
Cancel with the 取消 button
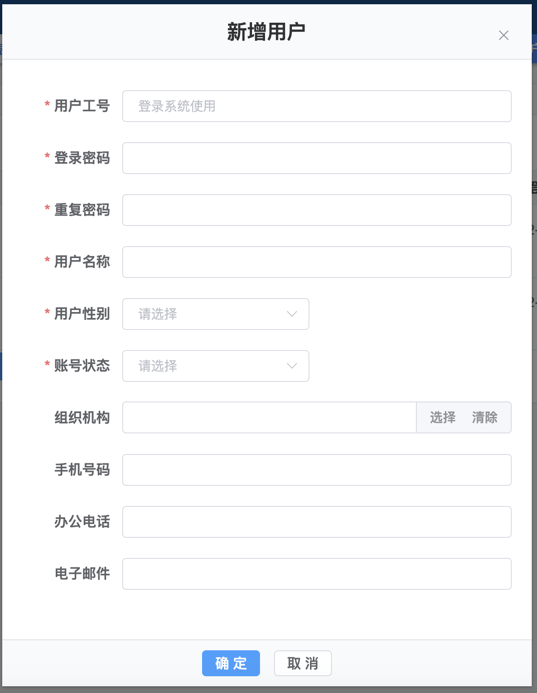click(x=303, y=663)
